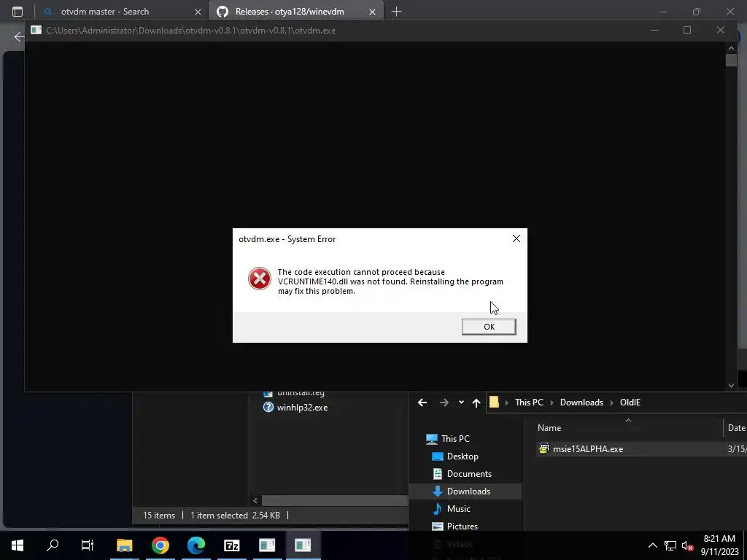Select msie15ALPHA.exe file

[587, 449]
